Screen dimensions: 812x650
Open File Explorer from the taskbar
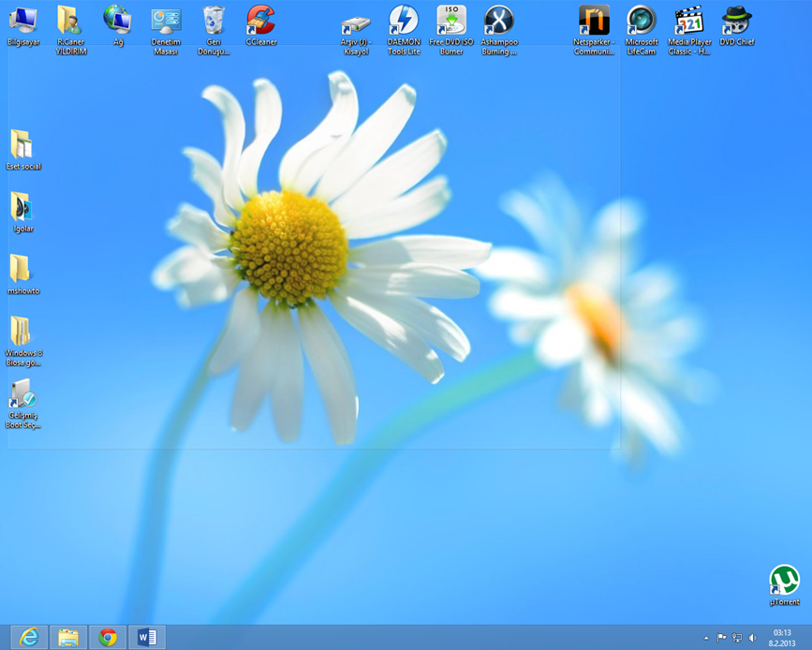pyautogui.click(x=67, y=637)
